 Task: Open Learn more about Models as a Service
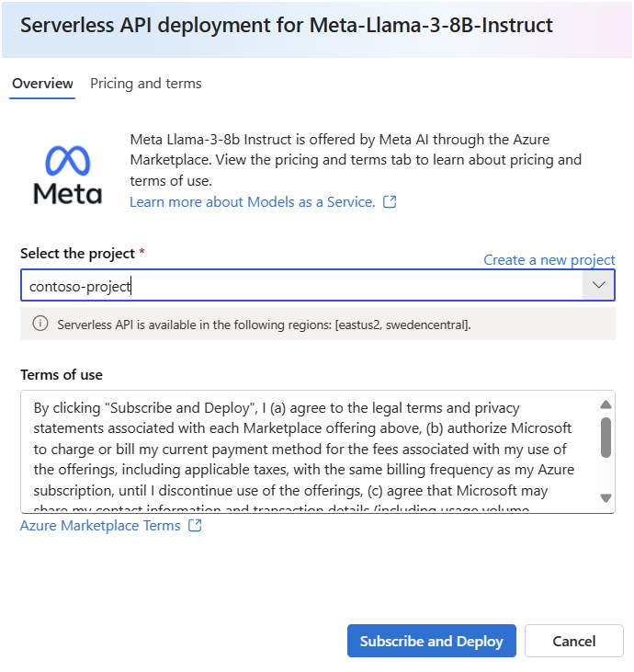pos(253,202)
